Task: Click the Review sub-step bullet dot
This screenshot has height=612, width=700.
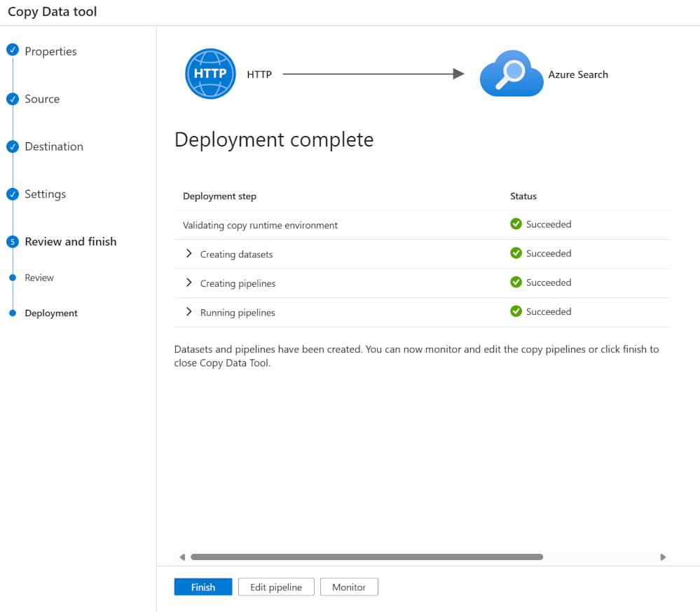Action: pos(13,278)
